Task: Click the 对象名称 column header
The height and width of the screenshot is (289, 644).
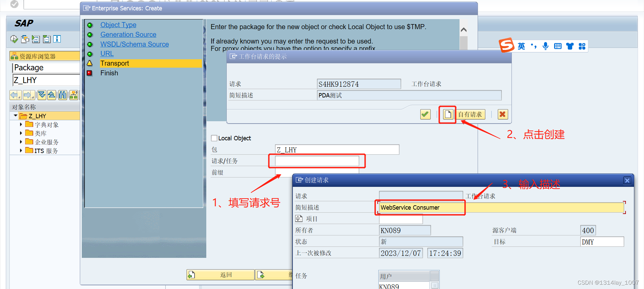Action: [45, 107]
